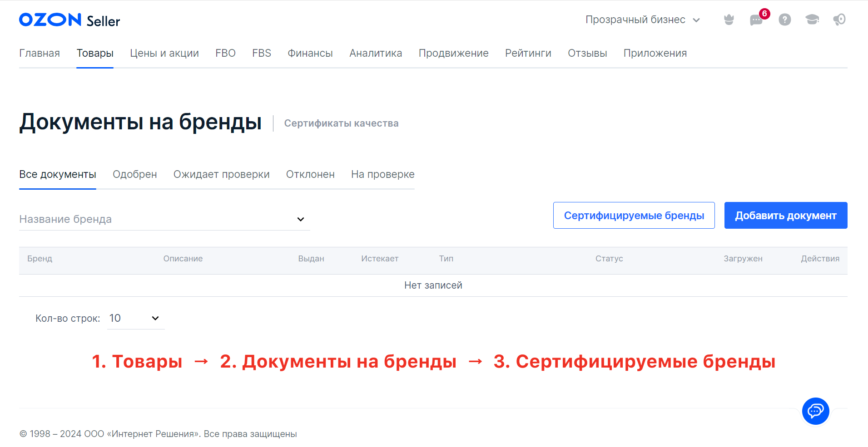Open the graduation cap training icon
The image size is (868, 447).
tap(812, 20)
